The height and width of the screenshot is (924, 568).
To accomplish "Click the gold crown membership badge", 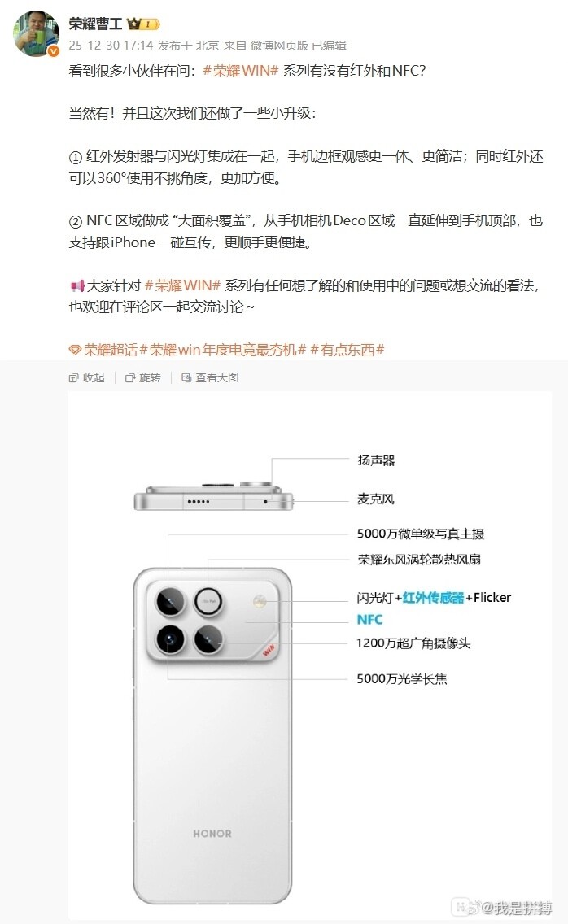I will click(143, 24).
